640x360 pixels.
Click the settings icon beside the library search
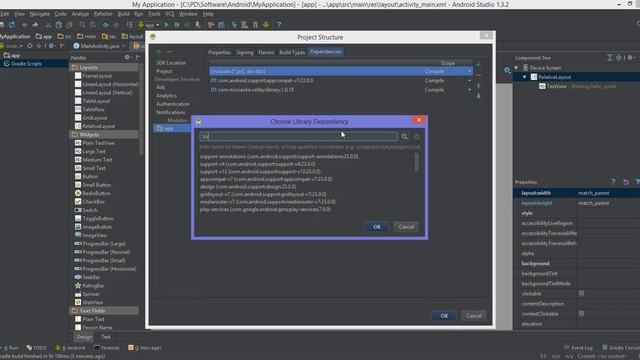click(417, 137)
